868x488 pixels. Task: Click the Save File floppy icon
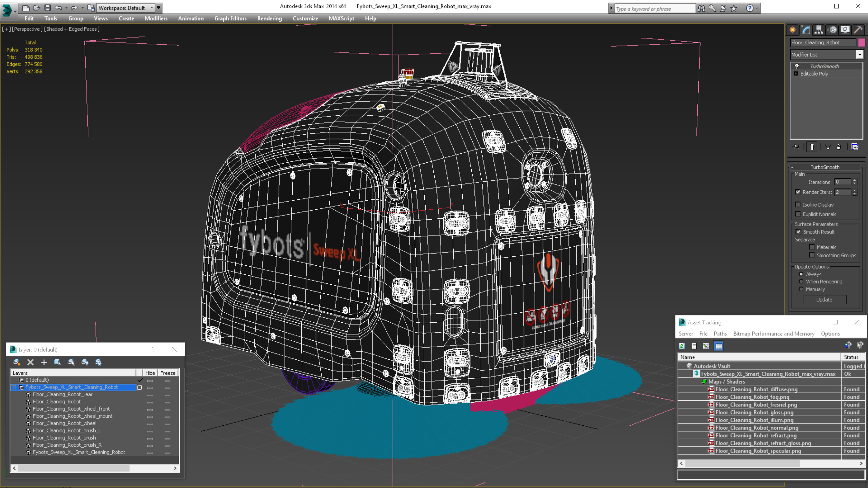[48, 8]
